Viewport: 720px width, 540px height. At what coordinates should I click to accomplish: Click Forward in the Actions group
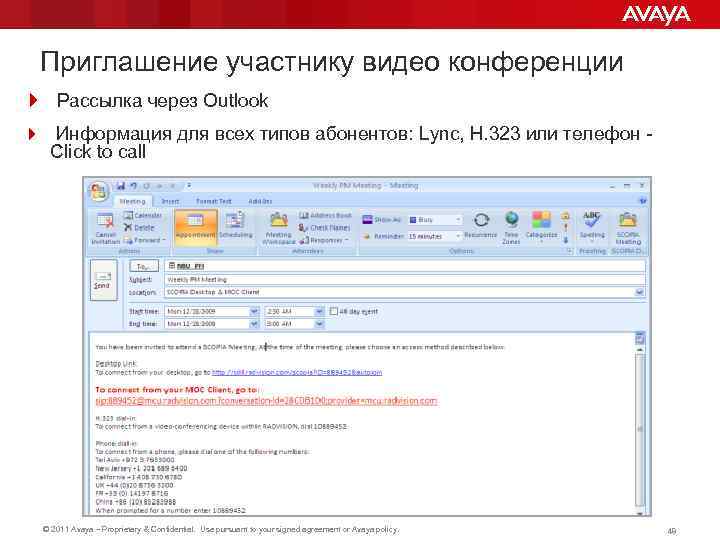point(144,240)
